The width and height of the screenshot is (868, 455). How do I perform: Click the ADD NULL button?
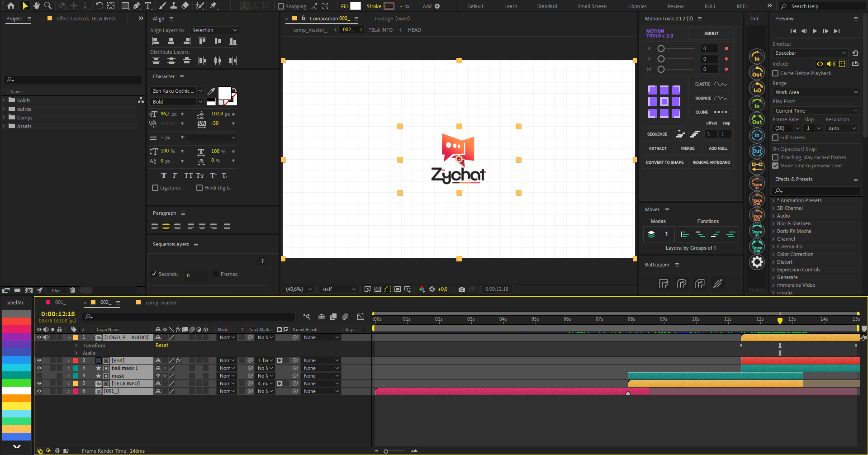point(718,148)
